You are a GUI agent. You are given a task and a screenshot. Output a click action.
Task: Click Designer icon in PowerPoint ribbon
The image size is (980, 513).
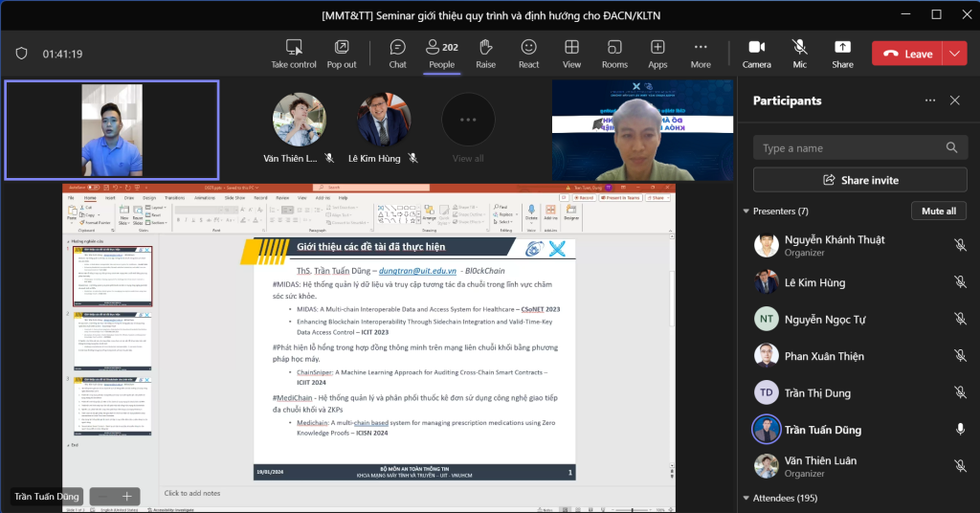(571, 210)
